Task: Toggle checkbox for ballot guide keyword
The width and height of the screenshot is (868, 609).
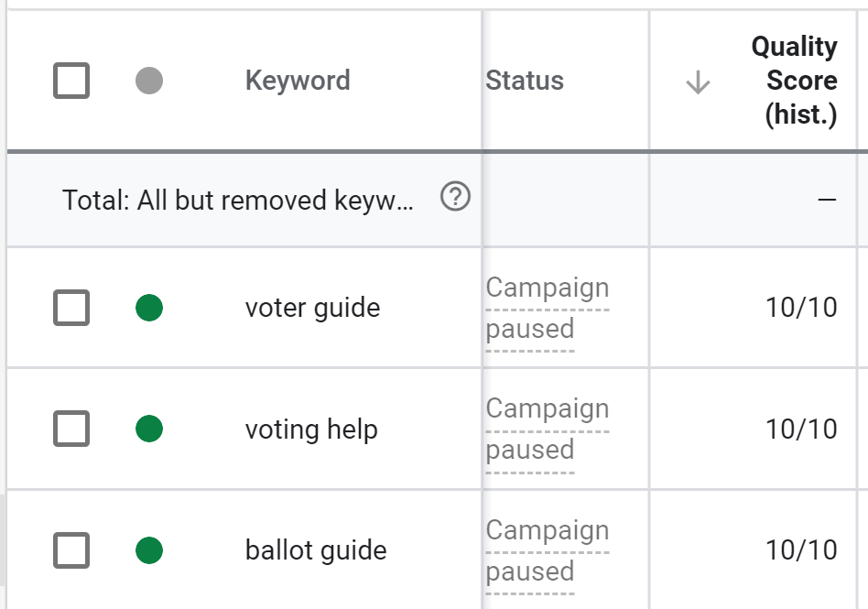Action: 71,550
